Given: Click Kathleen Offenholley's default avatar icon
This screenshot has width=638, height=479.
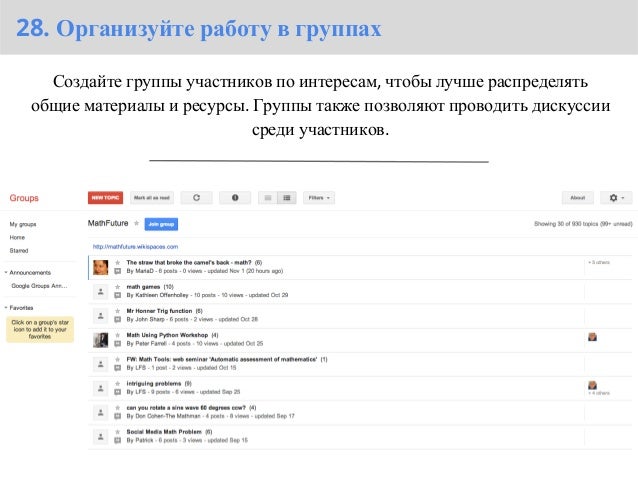Looking at the screenshot, I should (x=101, y=291).
